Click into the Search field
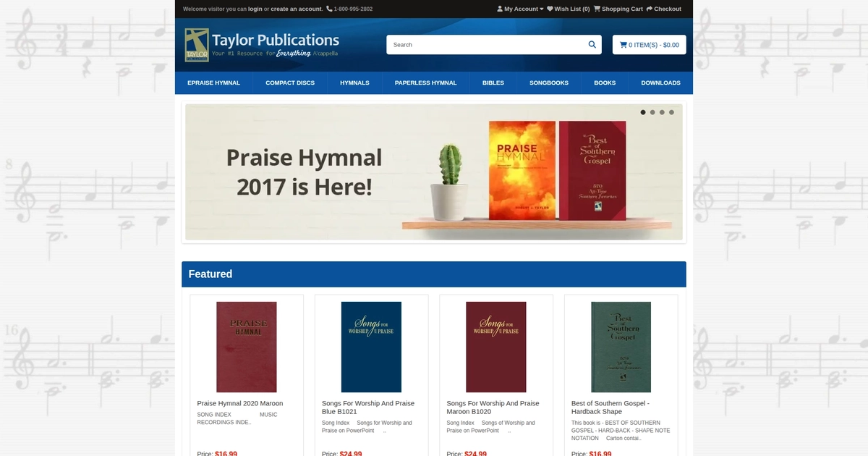 tap(487, 45)
